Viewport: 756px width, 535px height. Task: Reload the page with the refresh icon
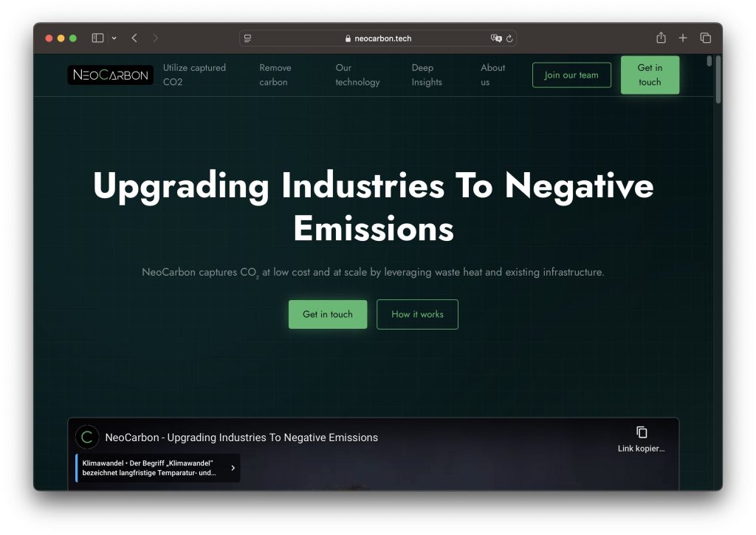pos(509,38)
